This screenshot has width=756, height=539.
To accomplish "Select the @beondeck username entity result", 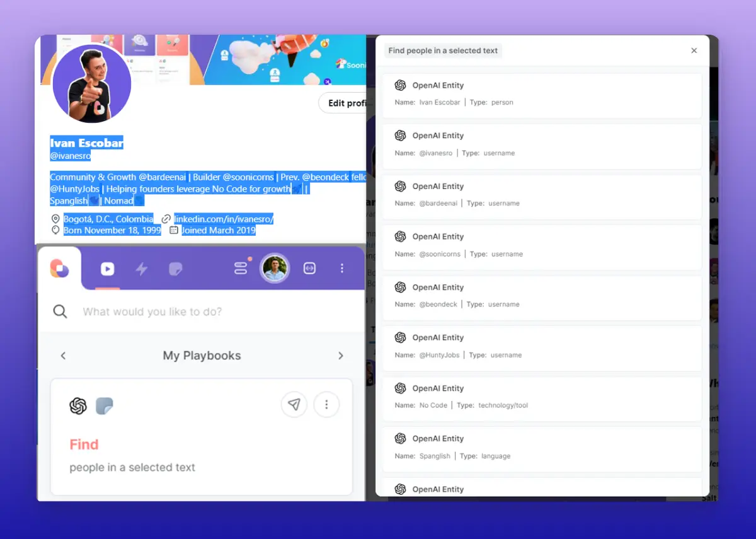I will [542, 298].
